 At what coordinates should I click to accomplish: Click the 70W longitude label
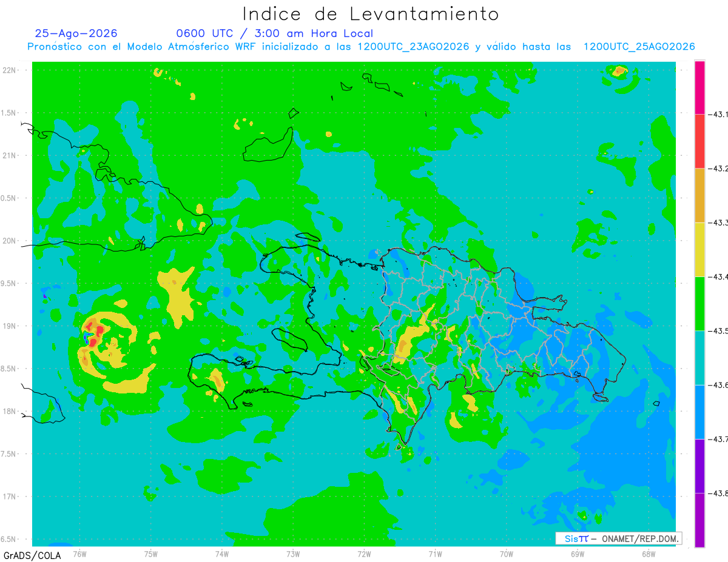507,554
